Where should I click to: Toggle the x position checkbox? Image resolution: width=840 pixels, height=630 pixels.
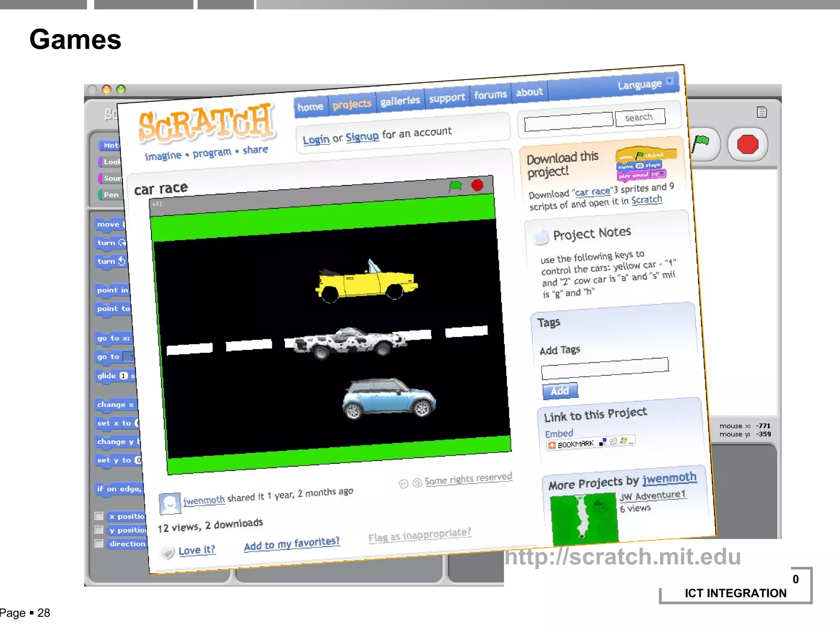[x=98, y=516]
